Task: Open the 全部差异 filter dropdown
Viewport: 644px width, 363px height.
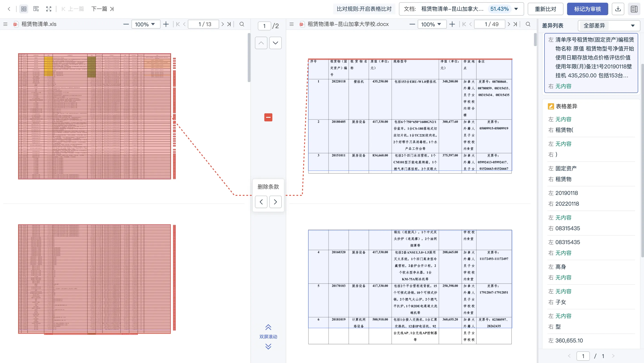Action: [609, 25]
